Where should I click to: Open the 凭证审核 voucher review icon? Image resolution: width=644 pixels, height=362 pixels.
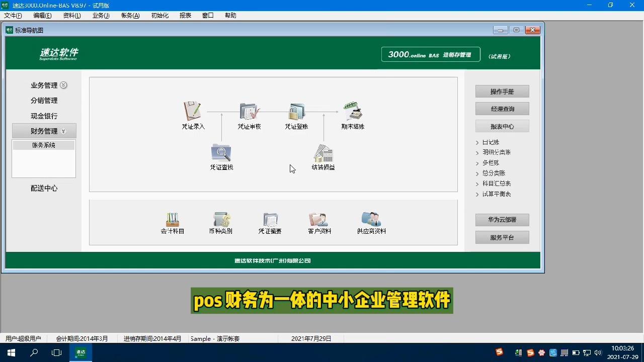(250, 112)
